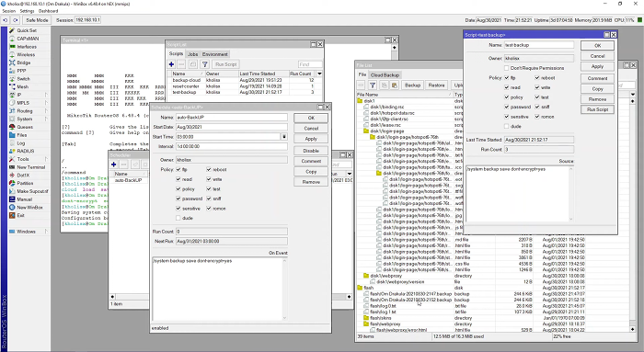Click the filter icon in Script List

point(204,64)
